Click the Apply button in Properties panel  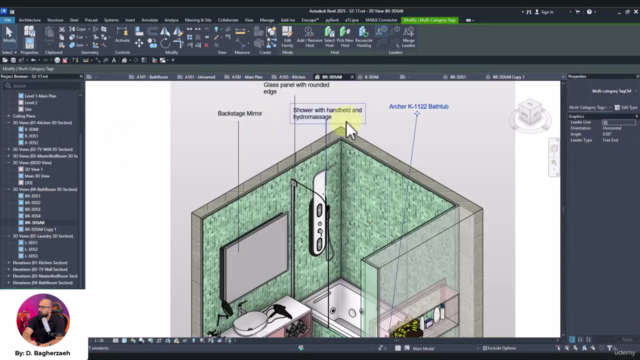point(627,340)
